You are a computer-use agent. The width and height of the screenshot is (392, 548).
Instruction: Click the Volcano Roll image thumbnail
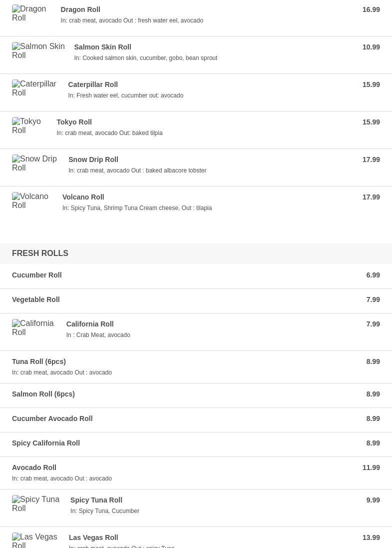tap(33, 201)
